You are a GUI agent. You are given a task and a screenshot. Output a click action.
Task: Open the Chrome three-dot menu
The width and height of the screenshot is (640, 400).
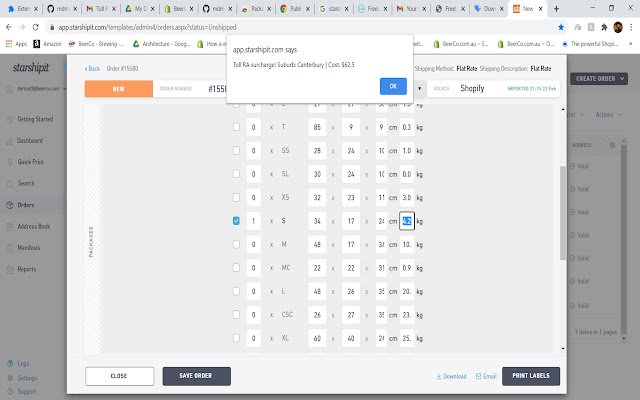pos(631,27)
